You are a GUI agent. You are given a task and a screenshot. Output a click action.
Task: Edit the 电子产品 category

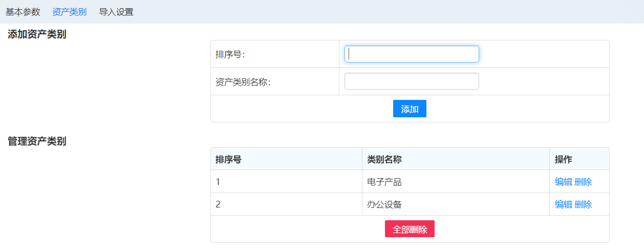563,182
